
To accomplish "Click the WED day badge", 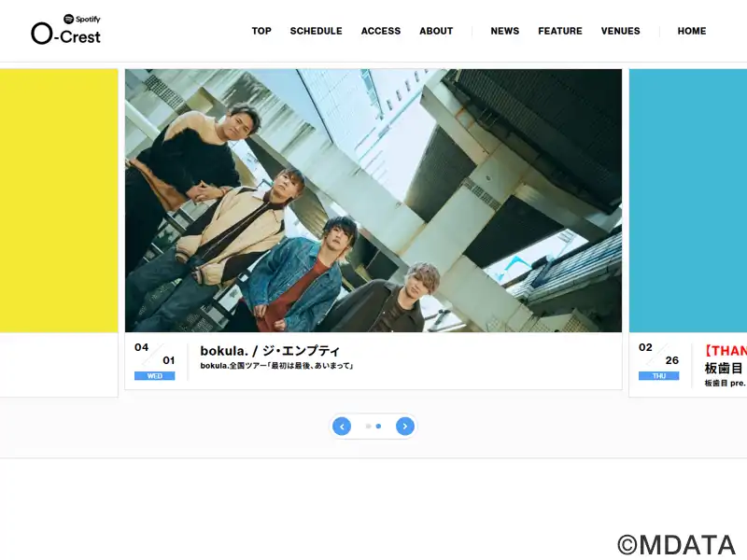I will [154, 376].
